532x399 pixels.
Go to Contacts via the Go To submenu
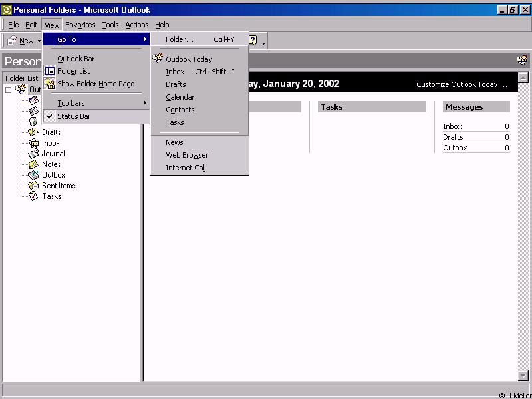[199, 110]
